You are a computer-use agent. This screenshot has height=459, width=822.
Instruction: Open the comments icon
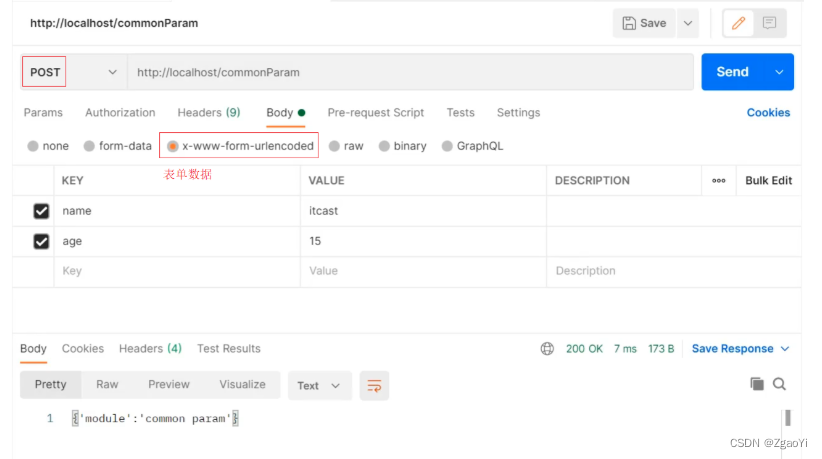pos(769,23)
